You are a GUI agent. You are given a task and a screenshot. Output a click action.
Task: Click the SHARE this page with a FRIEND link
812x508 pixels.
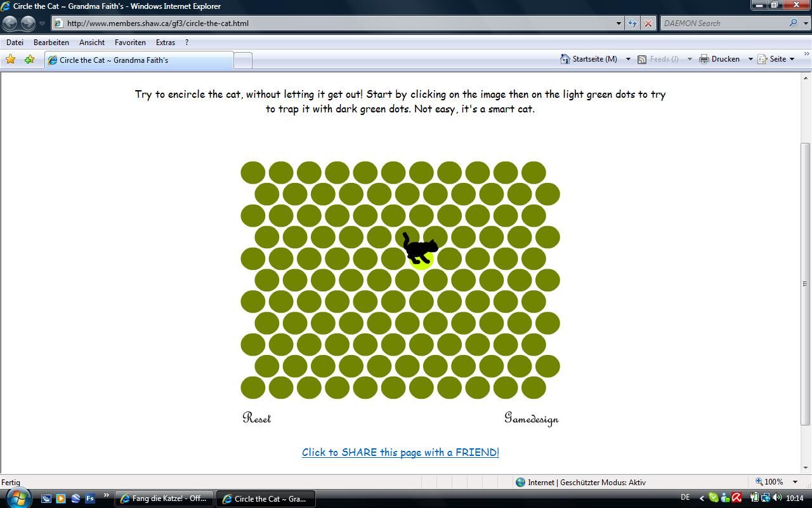point(400,452)
